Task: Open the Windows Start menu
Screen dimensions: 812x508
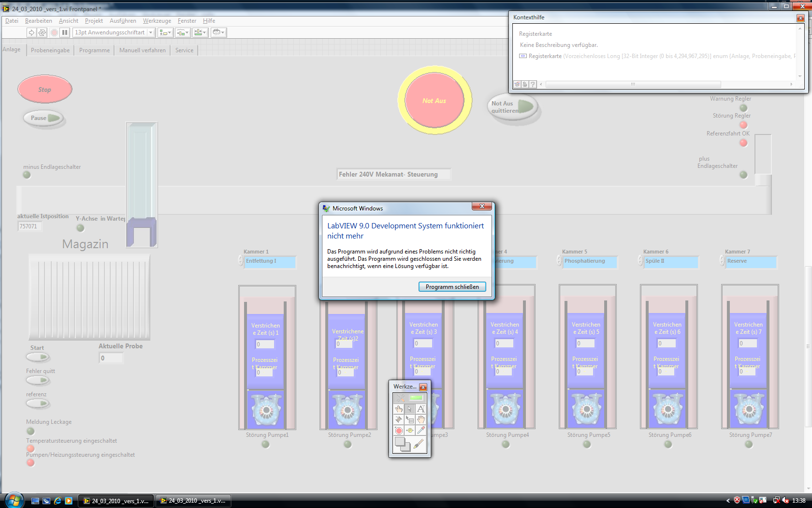Action: (14, 500)
